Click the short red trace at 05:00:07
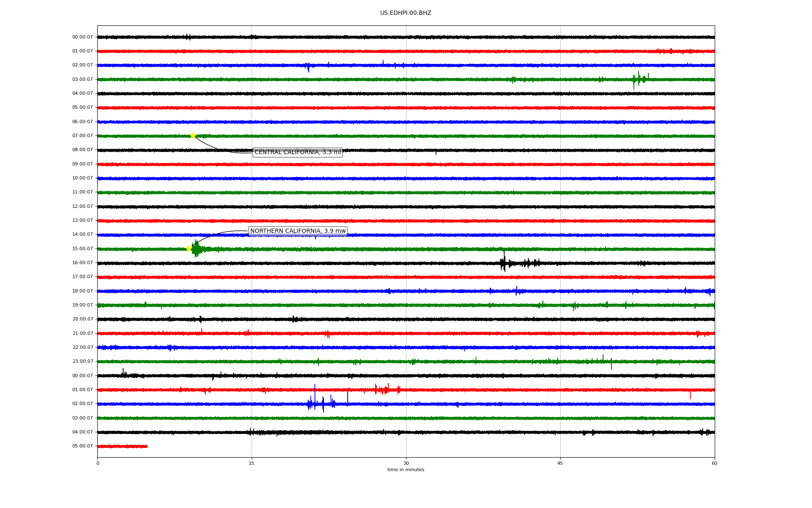This screenshot has height=508, width=812. coord(122,446)
